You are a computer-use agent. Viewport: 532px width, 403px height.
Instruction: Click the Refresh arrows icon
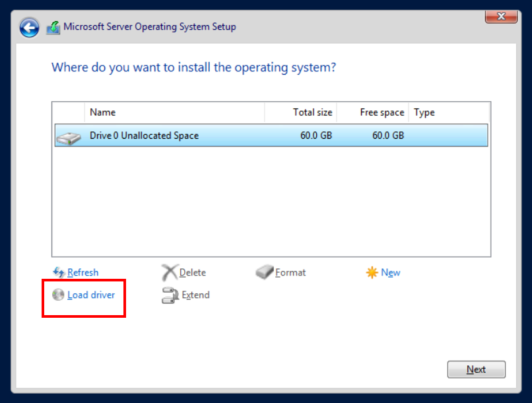pos(59,272)
